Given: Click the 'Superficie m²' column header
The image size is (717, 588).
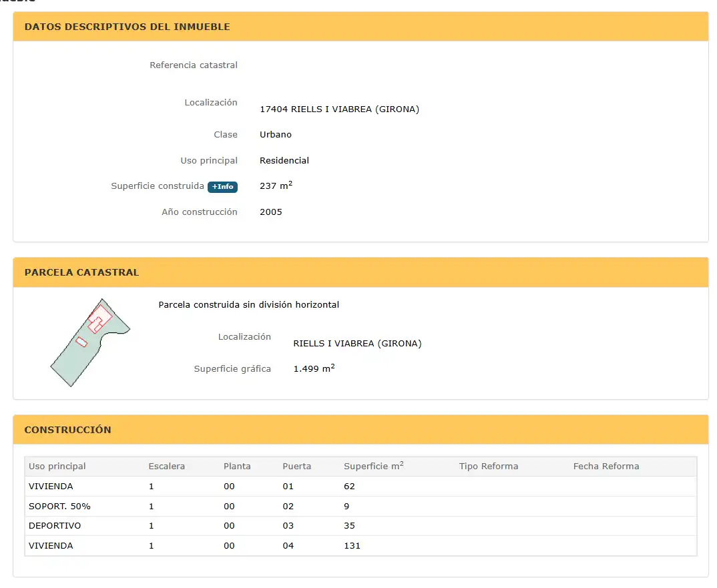Looking at the screenshot, I should pyautogui.click(x=374, y=466).
